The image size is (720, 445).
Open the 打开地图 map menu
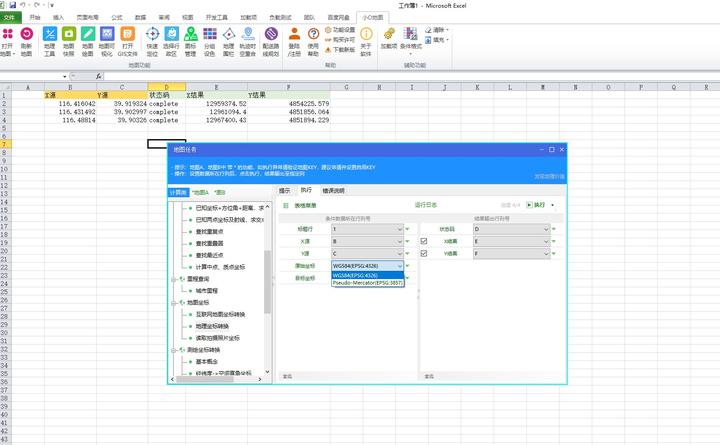pos(8,41)
